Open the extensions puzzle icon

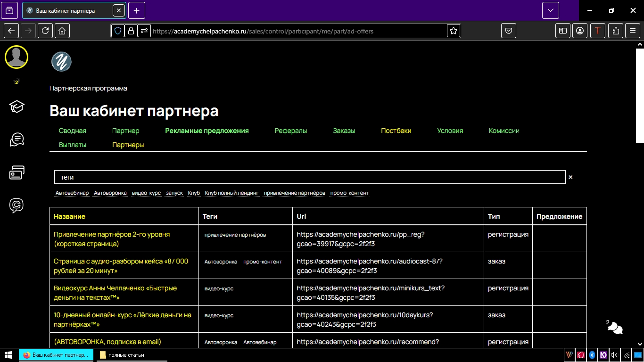tap(616, 31)
